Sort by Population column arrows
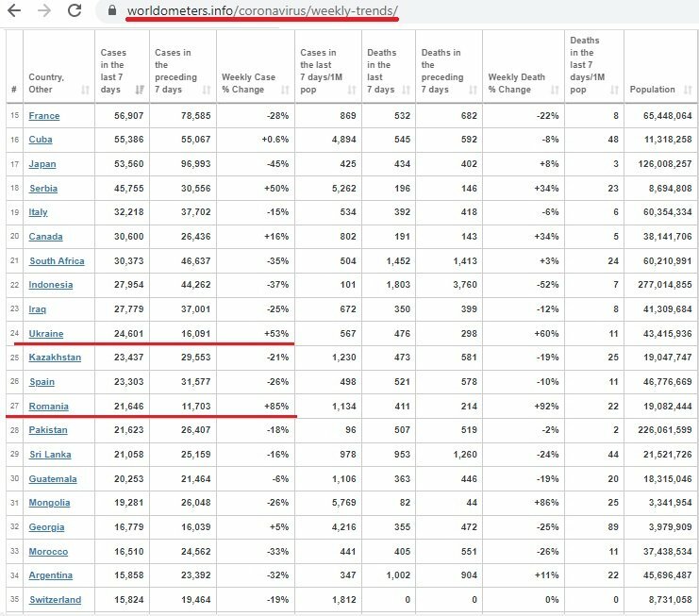This screenshot has width=699, height=616. click(688, 90)
